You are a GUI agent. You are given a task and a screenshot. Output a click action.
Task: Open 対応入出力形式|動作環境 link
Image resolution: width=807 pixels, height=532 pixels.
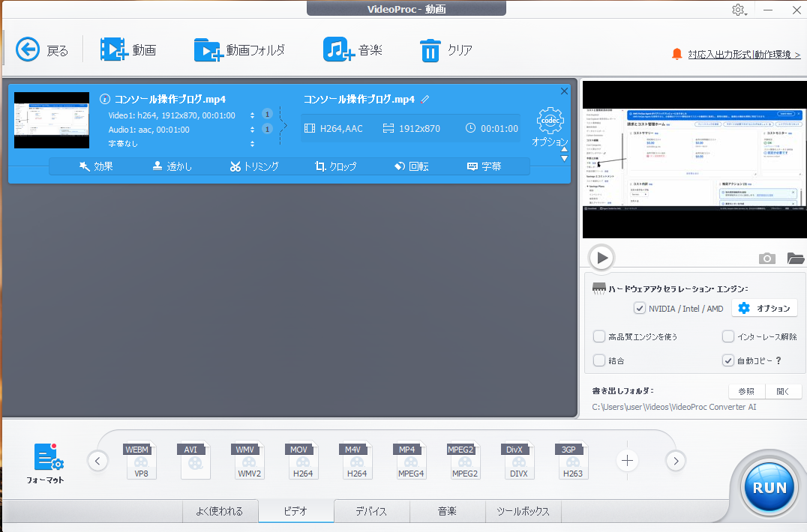(744, 55)
